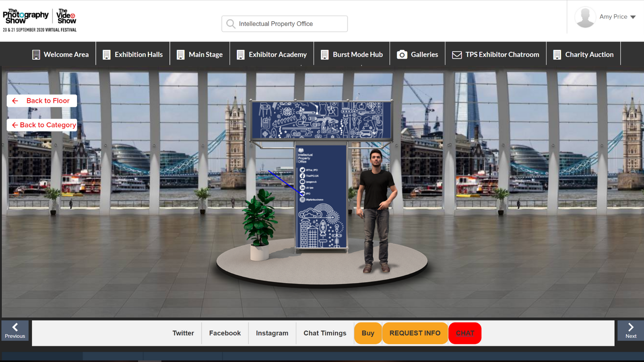
Task: Click the Chatroom envelope icon
Action: click(x=457, y=55)
